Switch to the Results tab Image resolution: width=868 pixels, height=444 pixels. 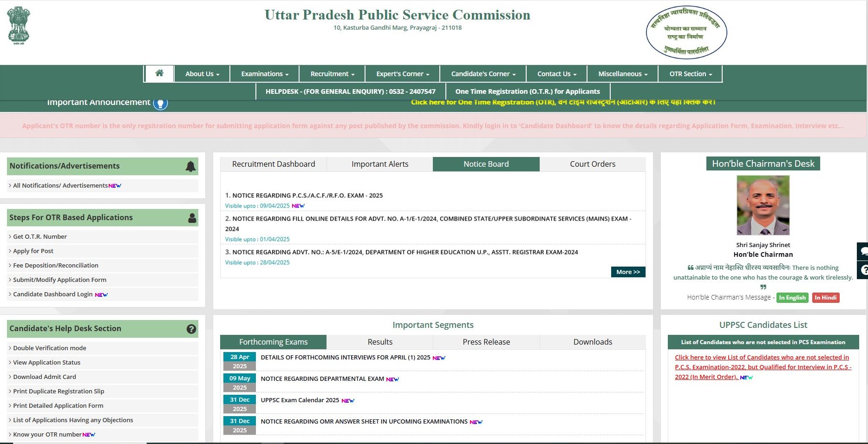[380, 342]
